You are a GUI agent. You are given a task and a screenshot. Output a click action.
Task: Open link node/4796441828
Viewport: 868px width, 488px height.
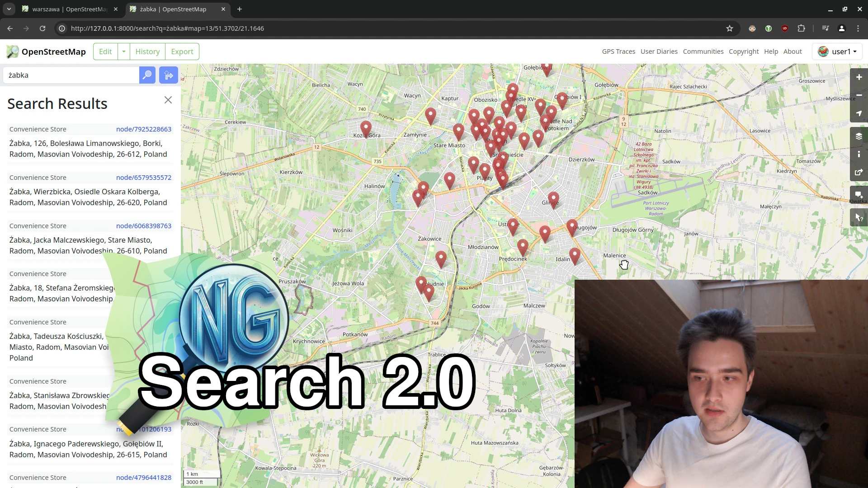coord(144,478)
